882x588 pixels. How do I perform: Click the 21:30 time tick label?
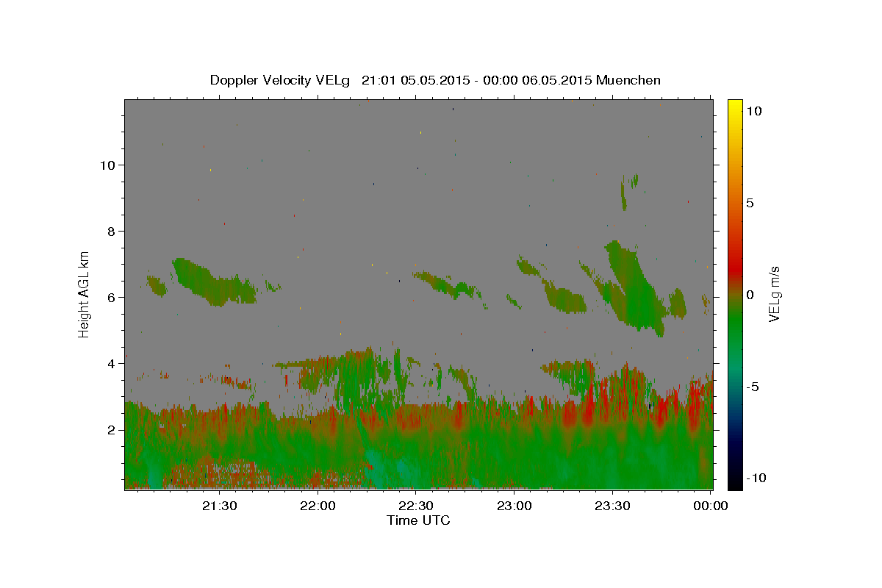(220, 506)
